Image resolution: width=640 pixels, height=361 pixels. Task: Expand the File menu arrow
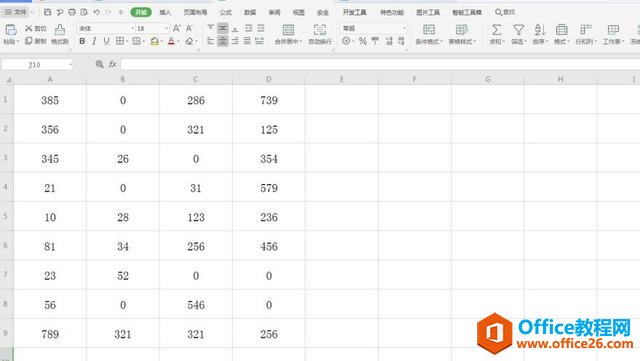[32, 13]
